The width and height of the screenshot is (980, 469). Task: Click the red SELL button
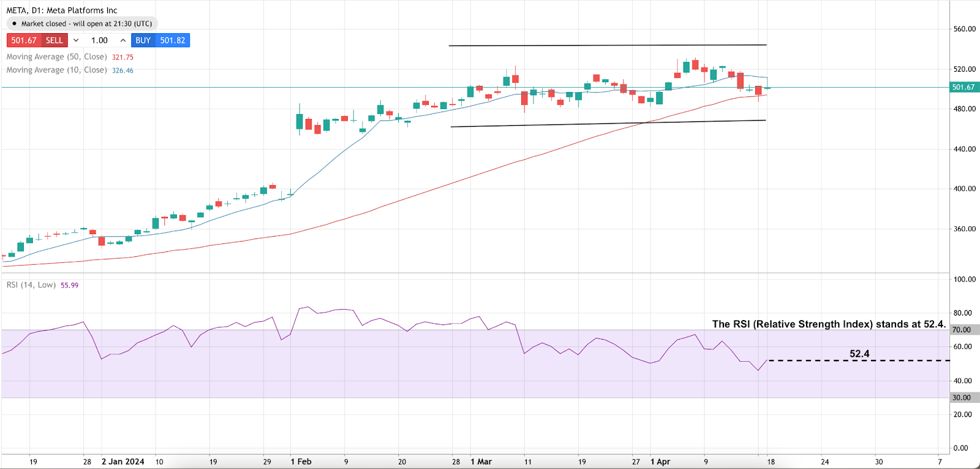pos(37,40)
